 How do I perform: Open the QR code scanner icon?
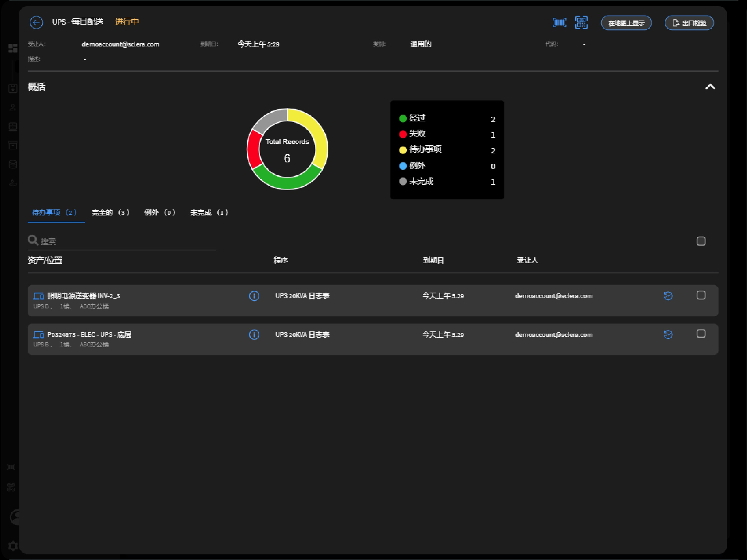[581, 23]
